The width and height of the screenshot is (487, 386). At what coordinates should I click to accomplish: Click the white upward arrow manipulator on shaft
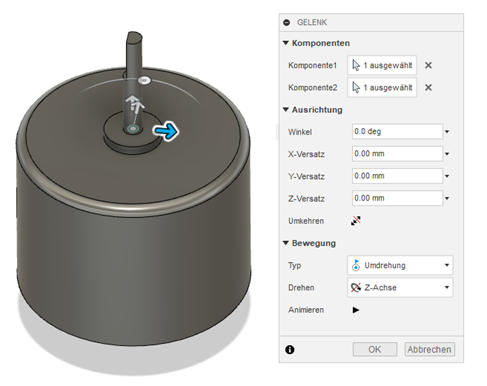tap(135, 103)
